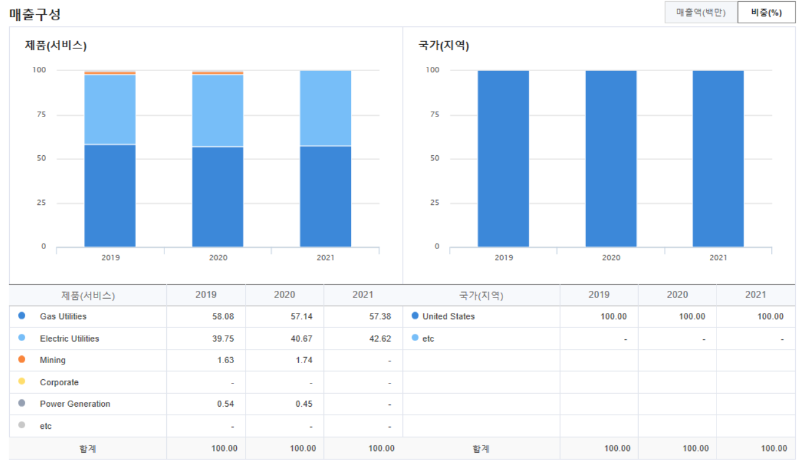Viewport: 800px width, 461px height.
Task: Click the blue Gas Utilities legend dot
Action: click(21, 316)
